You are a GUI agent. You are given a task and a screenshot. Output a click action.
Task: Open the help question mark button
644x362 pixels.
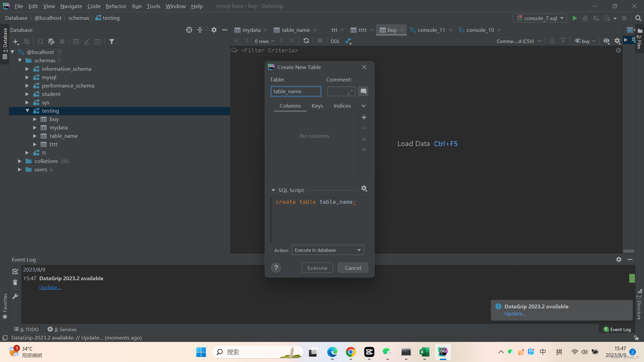point(276,268)
